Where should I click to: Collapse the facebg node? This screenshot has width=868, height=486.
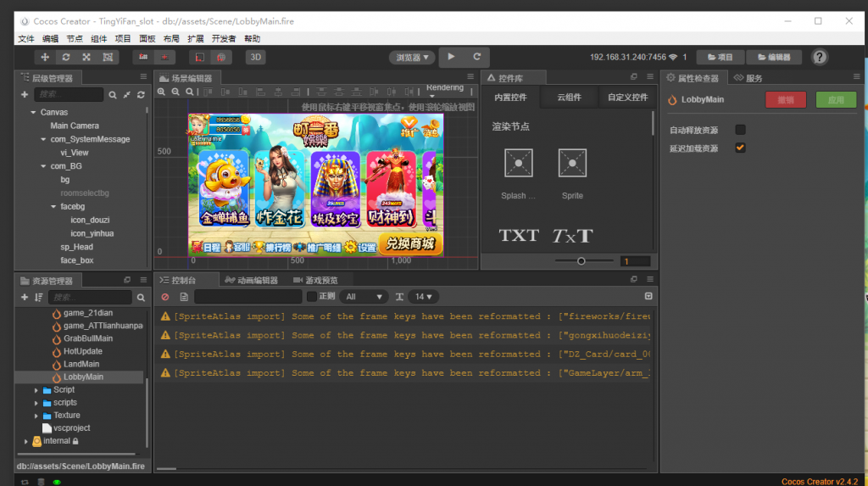pyautogui.click(x=53, y=207)
